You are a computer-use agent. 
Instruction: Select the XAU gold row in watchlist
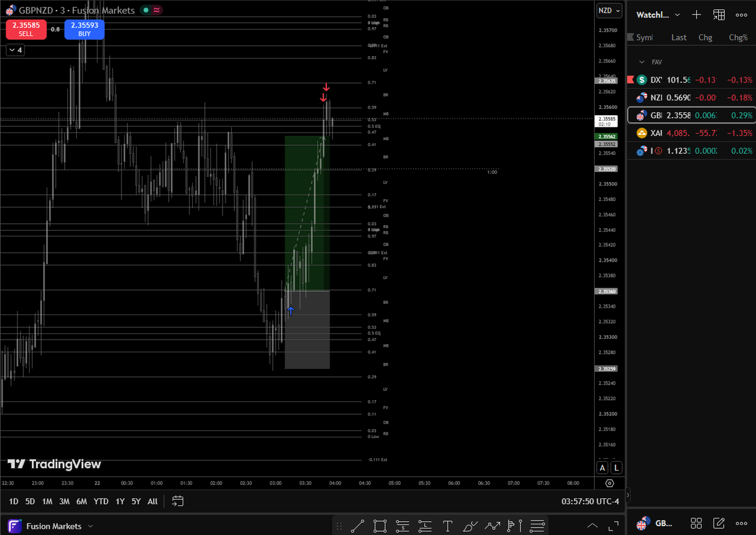tap(692, 133)
